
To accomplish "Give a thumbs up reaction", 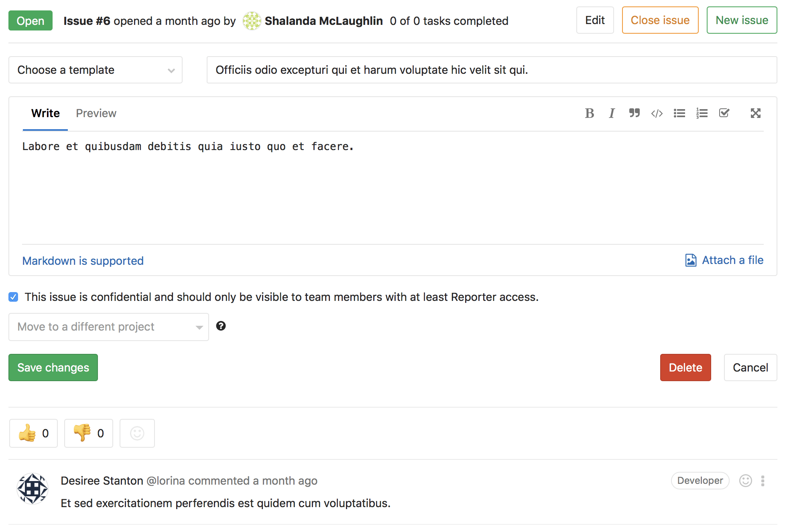I will [33, 433].
